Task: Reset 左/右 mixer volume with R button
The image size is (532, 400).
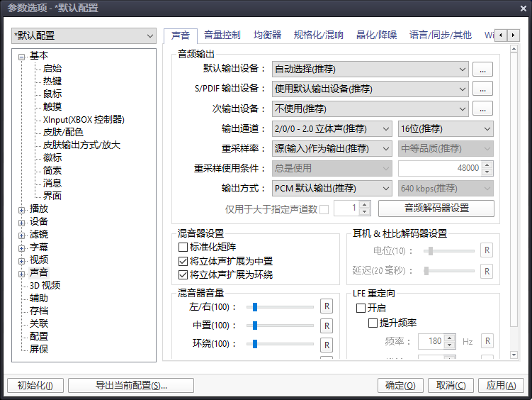Action: pos(327,306)
